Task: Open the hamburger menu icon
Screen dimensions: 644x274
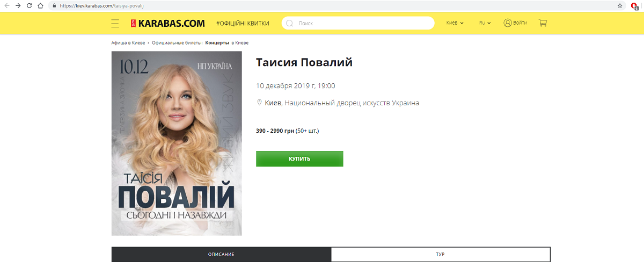Action: pyautogui.click(x=115, y=23)
